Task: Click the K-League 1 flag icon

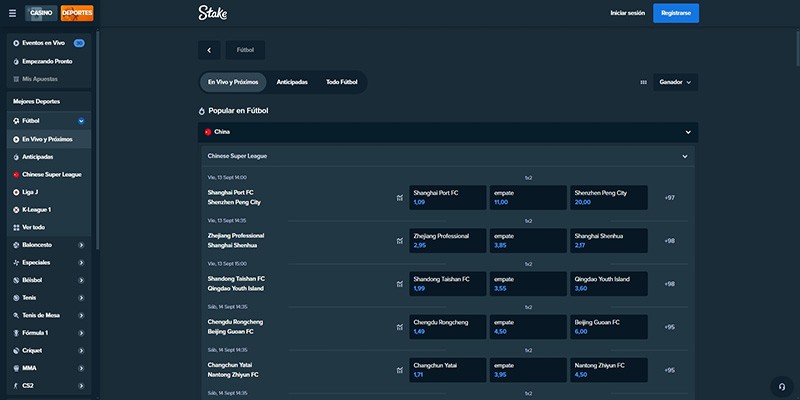Action: pyautogui.click(x=16, y=210)
